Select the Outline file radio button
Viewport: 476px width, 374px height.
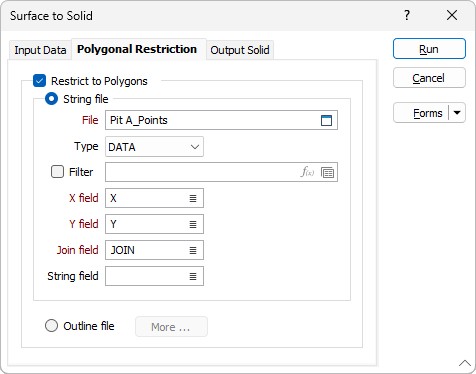tap(51, 326)
